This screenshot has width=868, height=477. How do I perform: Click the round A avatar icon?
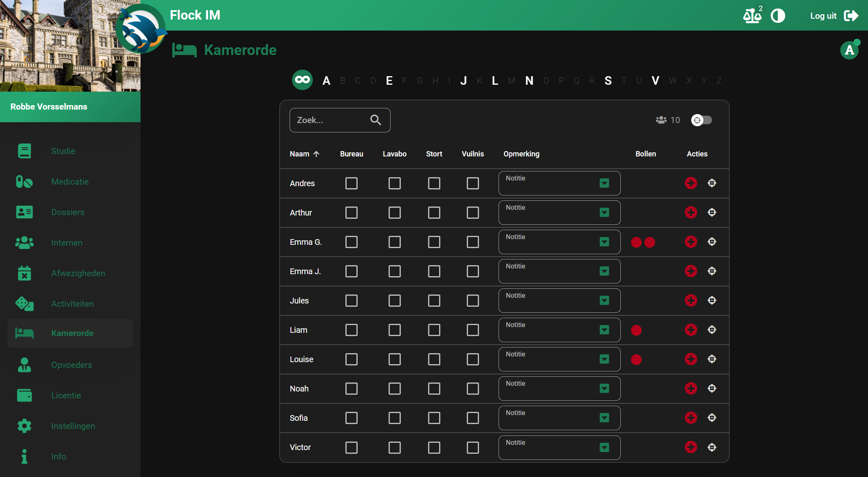[849, 50]
